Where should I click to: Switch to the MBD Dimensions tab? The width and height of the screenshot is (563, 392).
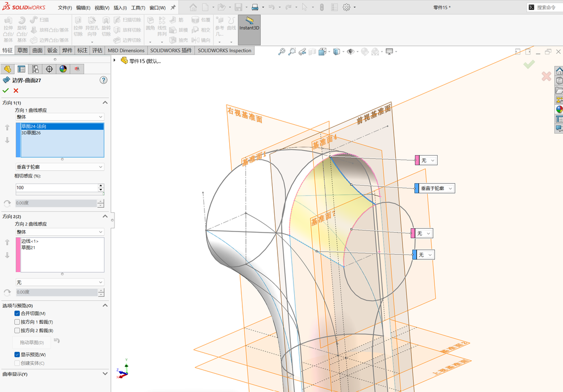[126, 51]
